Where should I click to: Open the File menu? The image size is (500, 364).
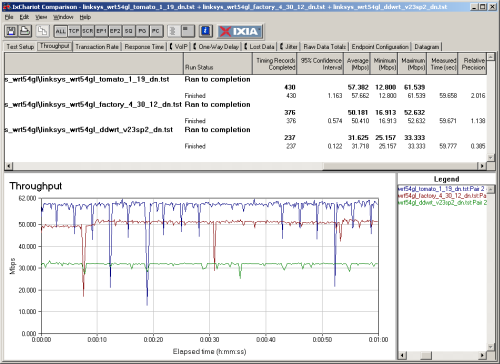click(9, 17)
